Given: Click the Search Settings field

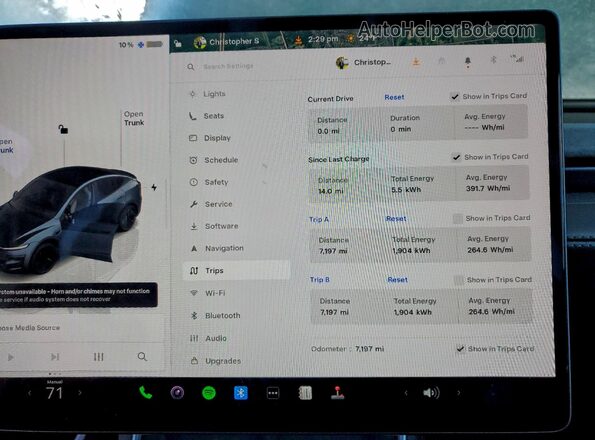Looking at the screenshot, I should click(x=228, y=66).
